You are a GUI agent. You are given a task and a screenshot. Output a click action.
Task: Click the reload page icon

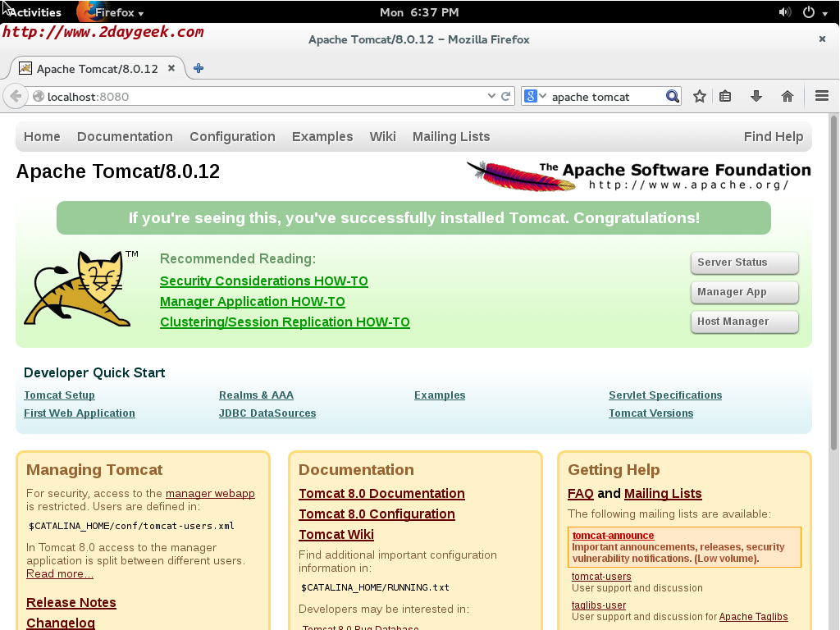pos(506,96)
